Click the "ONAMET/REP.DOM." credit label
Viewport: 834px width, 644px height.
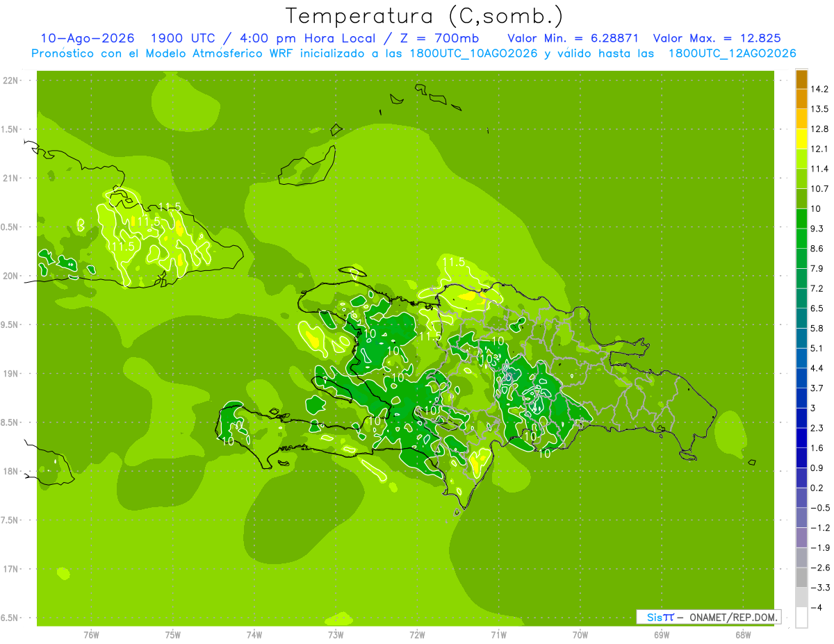[x=733, y=617]
